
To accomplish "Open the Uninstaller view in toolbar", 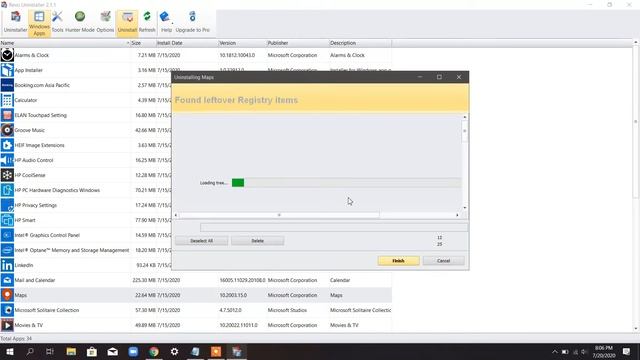I will pos(16,22).
